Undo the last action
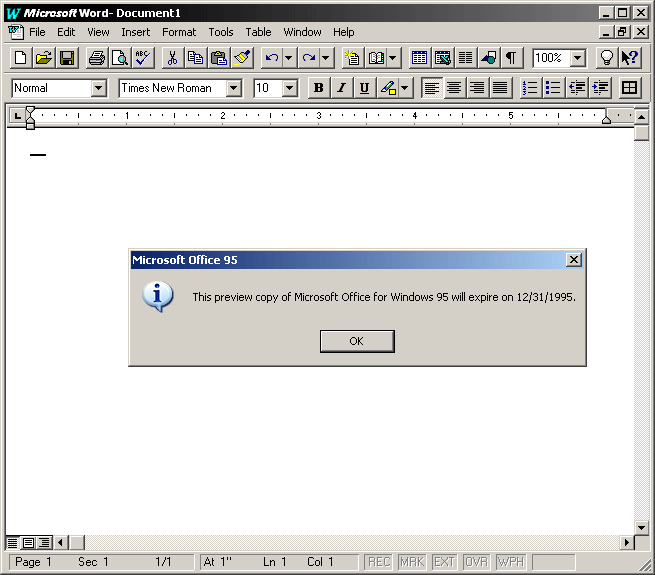Image resolution: width=655 pixels, height=575 pixels. 272,58
